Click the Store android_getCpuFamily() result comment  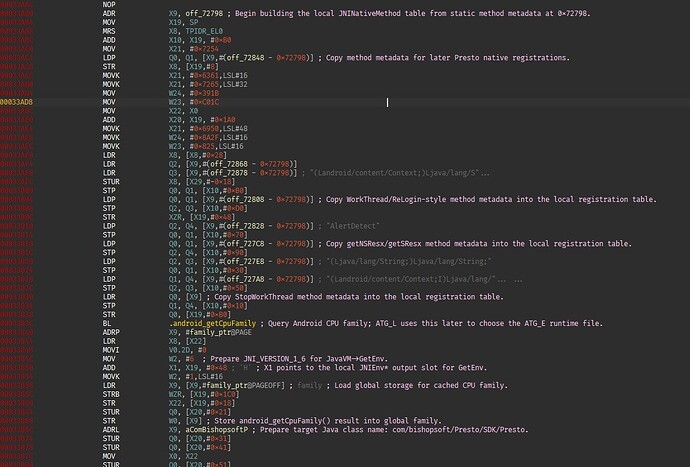tap(328, 420)
